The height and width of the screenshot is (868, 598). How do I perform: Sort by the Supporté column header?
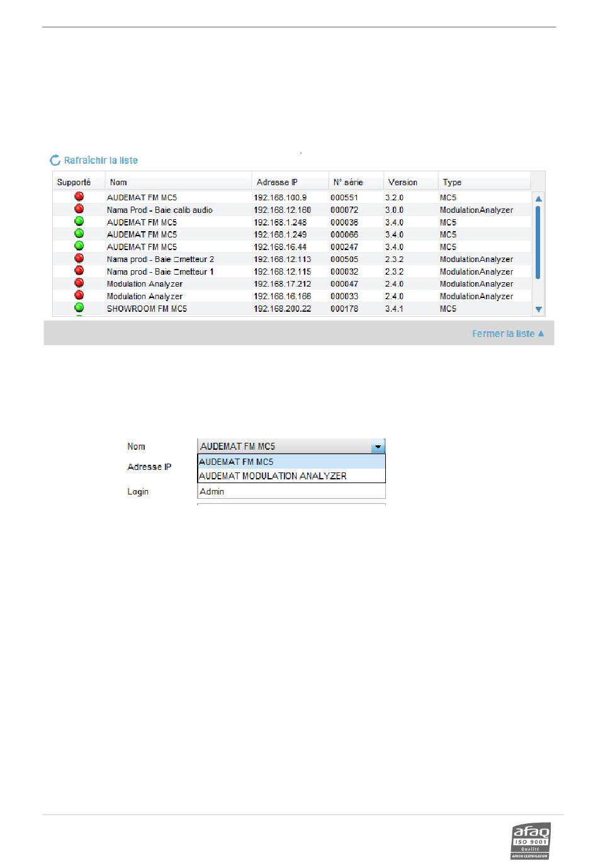tap(79, 182)
